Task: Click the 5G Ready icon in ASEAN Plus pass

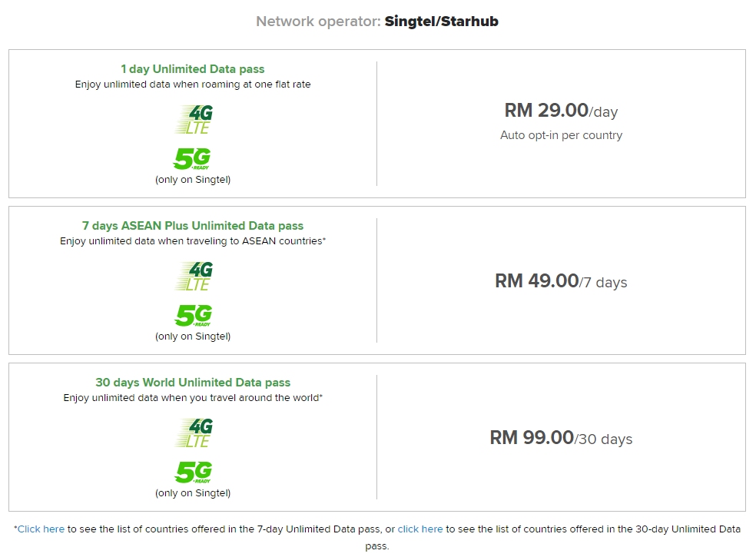Action: (x=192, y=316)
